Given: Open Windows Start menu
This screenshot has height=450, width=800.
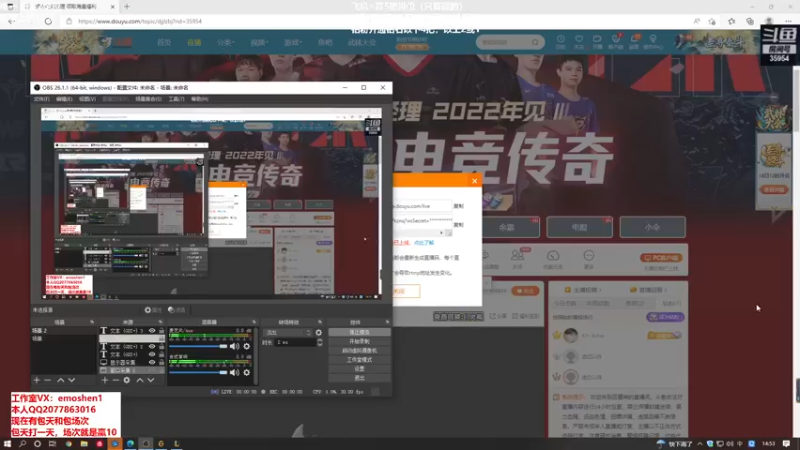Looking at the screenshot, I should tap(7, 444).
